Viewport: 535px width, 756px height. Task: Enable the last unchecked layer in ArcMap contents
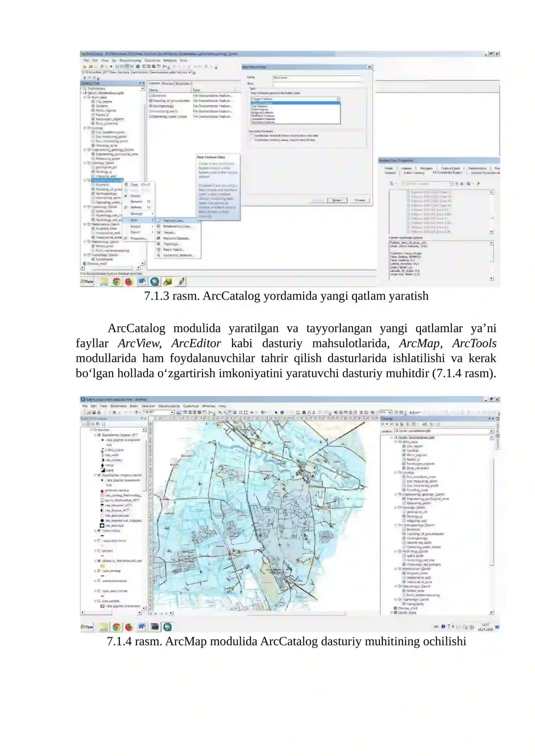point(99,601)
